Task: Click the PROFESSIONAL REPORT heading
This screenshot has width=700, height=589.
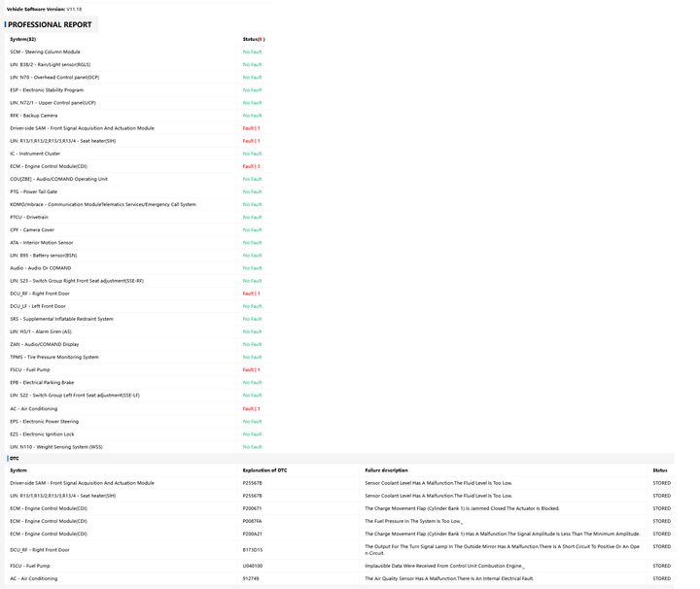Action: click(x=50, y=25)
